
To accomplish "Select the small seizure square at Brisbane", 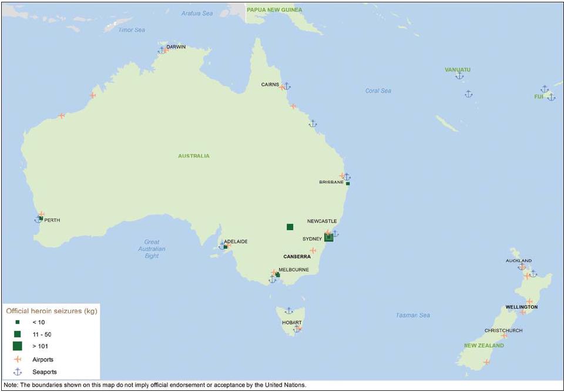I will (348, 184).
